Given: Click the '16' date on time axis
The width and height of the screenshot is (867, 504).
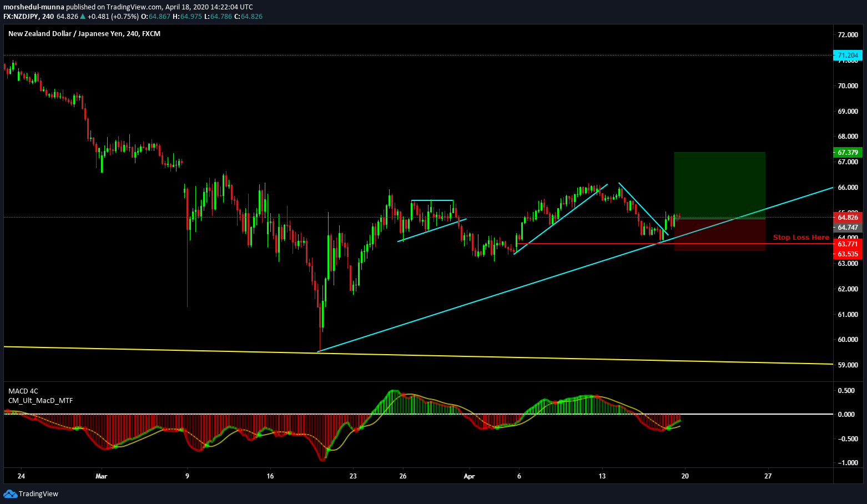Looking at the screenshot, I should click(270, 476).
